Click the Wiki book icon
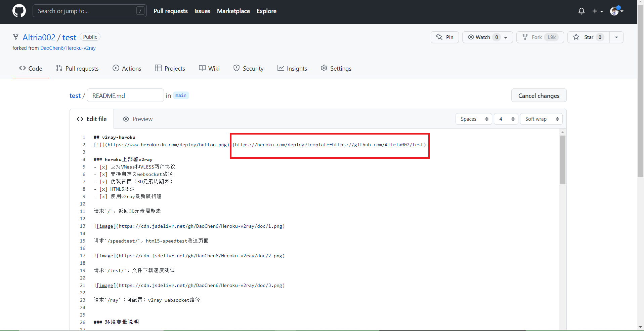This screenshot has height=331, width=644. point(202,68)
